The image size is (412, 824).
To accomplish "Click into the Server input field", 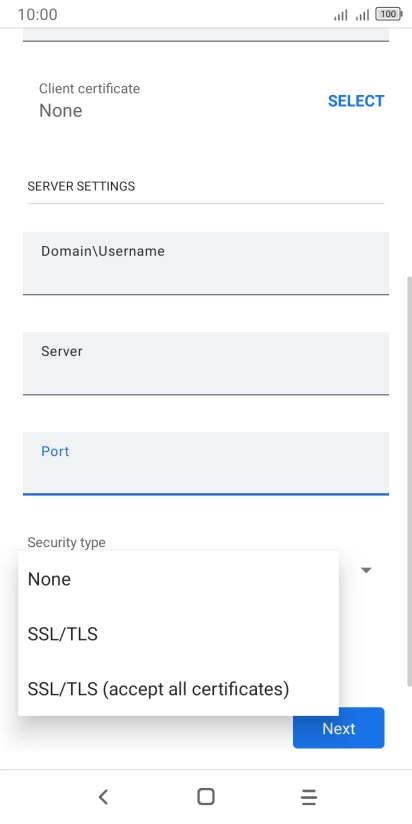I will point(206,363).
